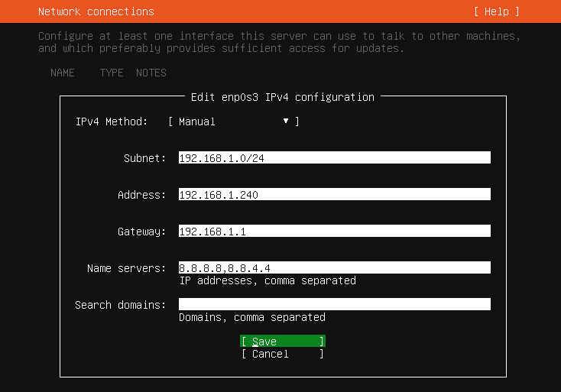The width and height of the screenshot is (561, 392).
Task: Click the 'Address:' label
Action: point(141,195)
